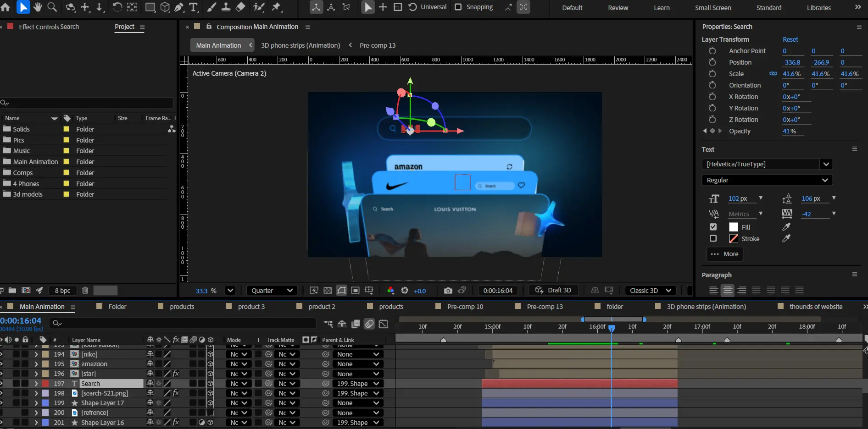Take a snapshot with camera icon

[448, 291]
